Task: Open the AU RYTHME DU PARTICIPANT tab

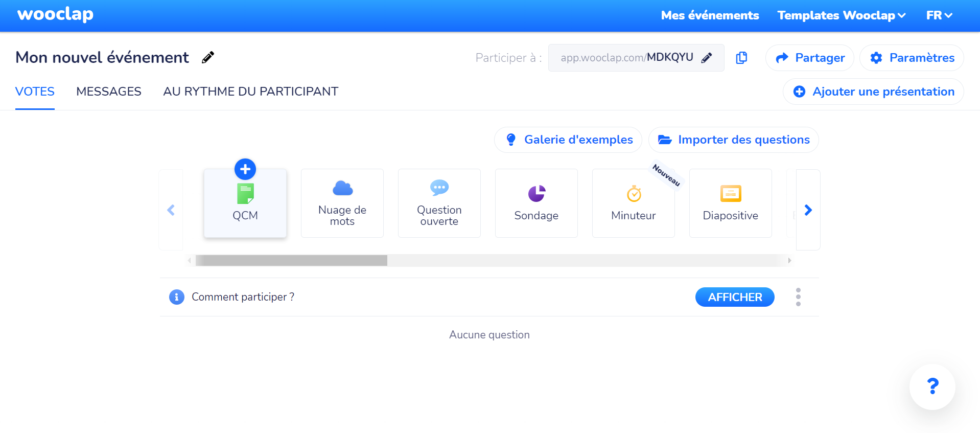Action: (x=250, y=92)
